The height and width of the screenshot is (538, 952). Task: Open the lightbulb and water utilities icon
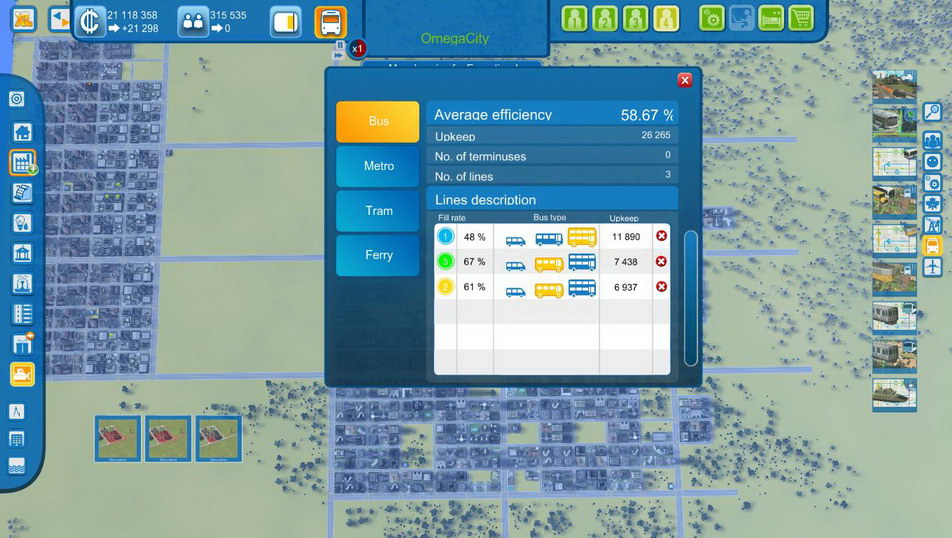(x=22, y=223)
